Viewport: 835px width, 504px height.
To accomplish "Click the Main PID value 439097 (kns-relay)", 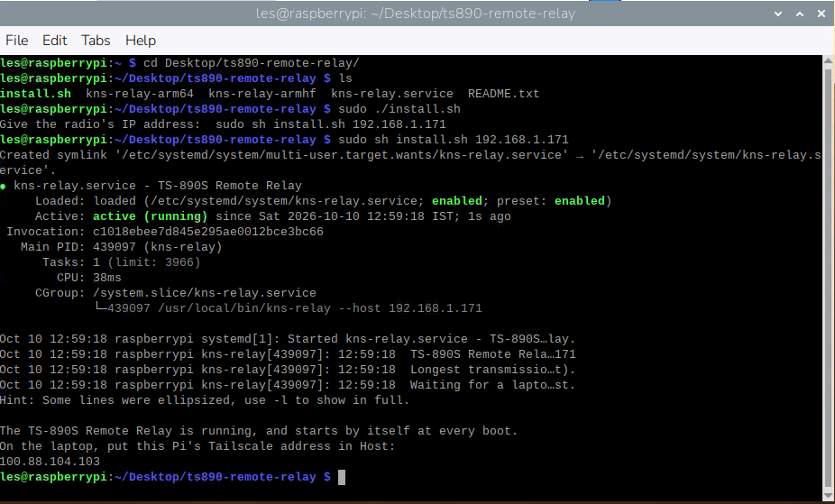I will (157, 247).
